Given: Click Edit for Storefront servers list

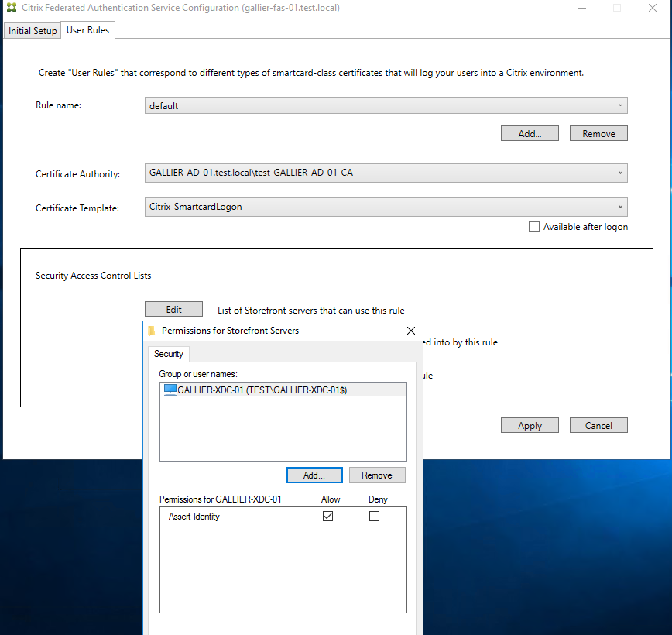Looking at the screenshot, I should (x=173, y=309).
